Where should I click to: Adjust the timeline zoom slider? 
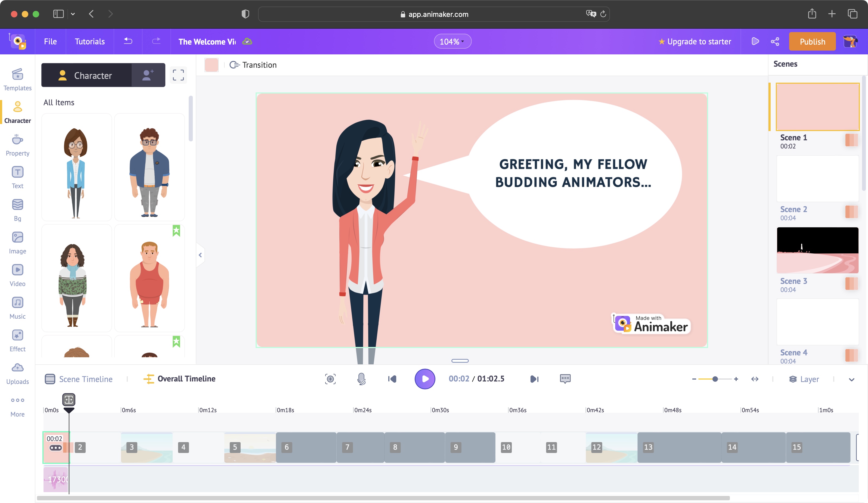click(x=715, y=379)
